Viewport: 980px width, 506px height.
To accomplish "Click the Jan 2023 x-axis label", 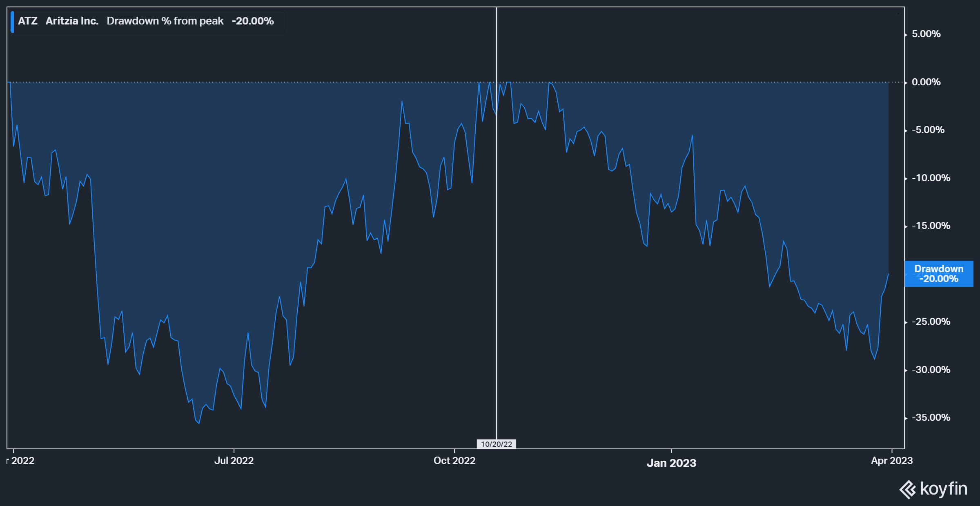I will tap(671, 463).
